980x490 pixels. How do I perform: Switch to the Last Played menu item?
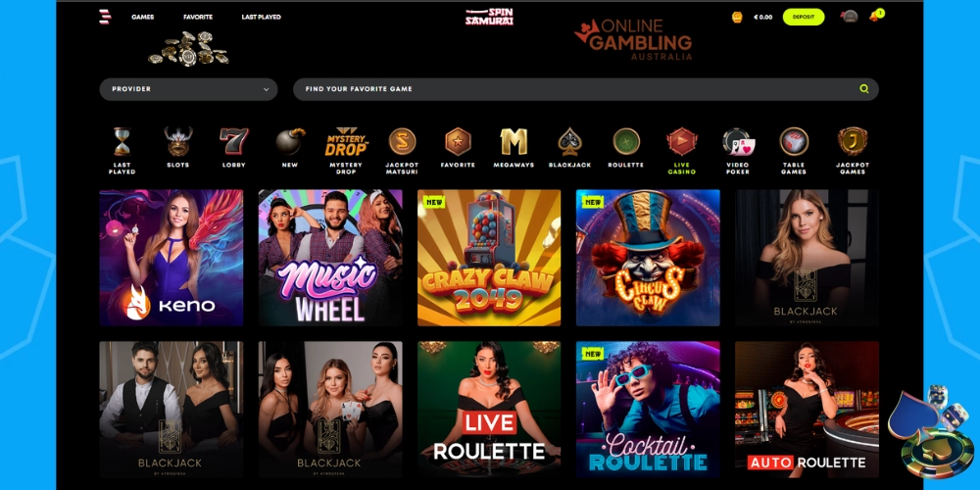pos(262,17)
